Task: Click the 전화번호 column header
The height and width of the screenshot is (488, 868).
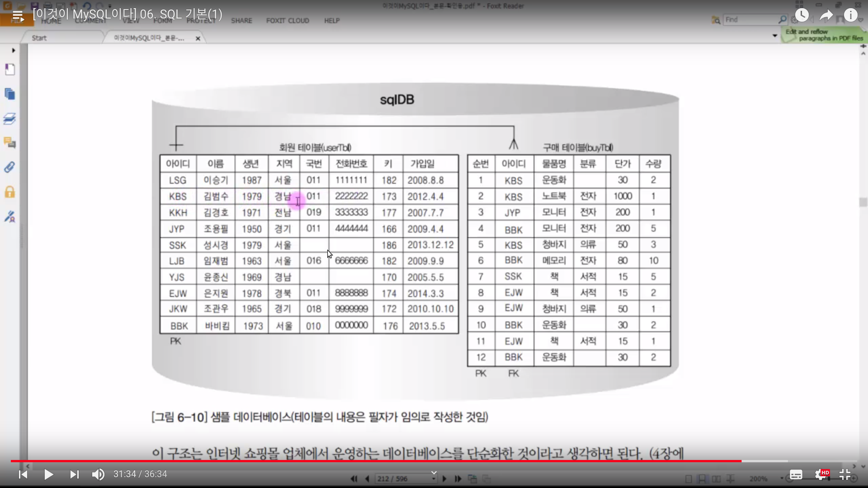Action: coord(351,164)
